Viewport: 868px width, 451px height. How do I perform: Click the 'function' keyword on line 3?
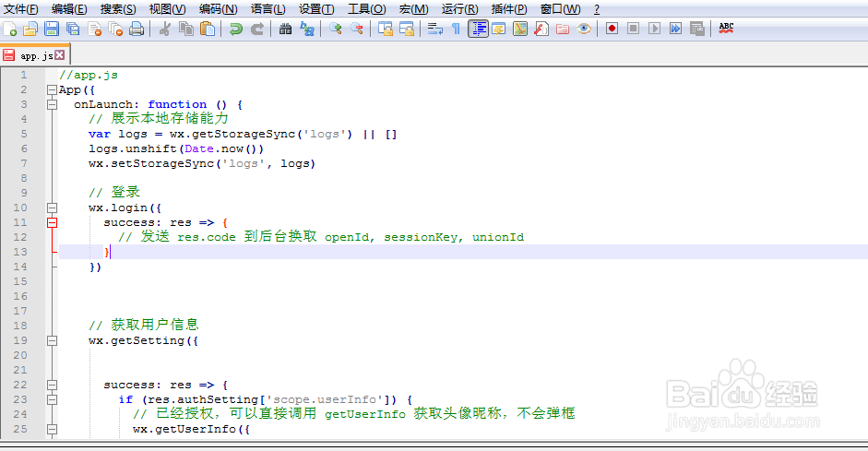pos(177,104)
